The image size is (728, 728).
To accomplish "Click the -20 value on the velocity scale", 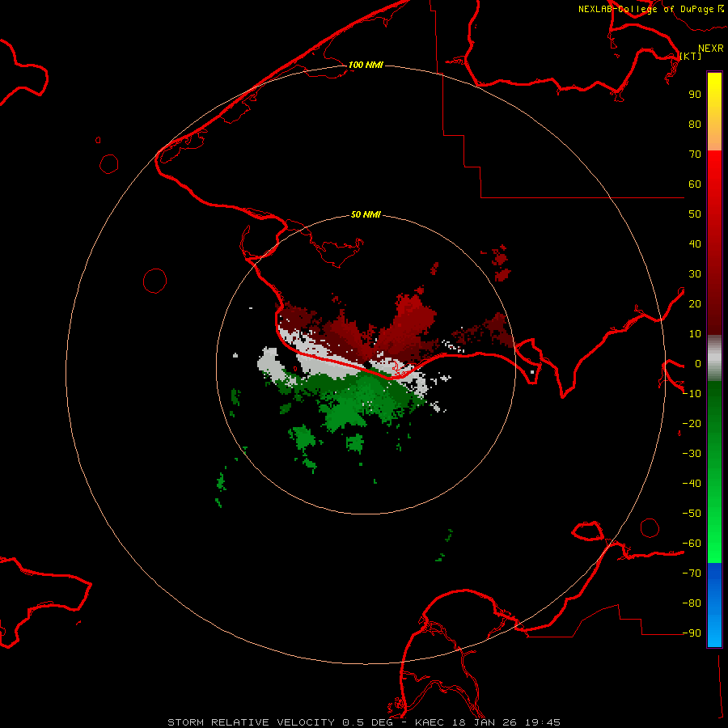I will (692, 423).
